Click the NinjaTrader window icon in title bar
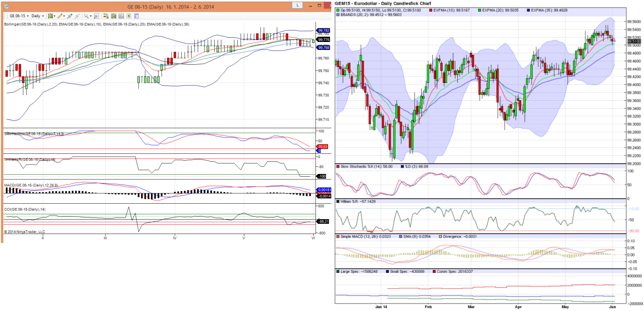644x311 pixels. coord(6,6)
